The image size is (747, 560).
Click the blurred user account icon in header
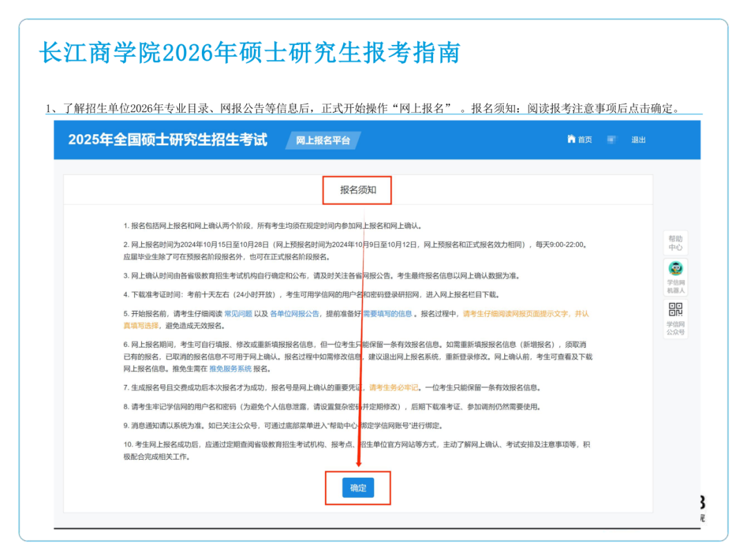click(x=611, y=140)
